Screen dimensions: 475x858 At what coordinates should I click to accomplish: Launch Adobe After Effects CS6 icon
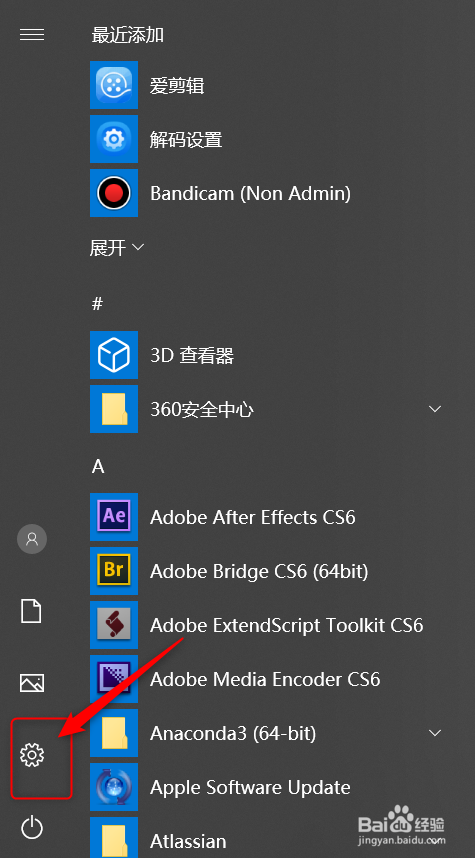[x=114, y=517]
